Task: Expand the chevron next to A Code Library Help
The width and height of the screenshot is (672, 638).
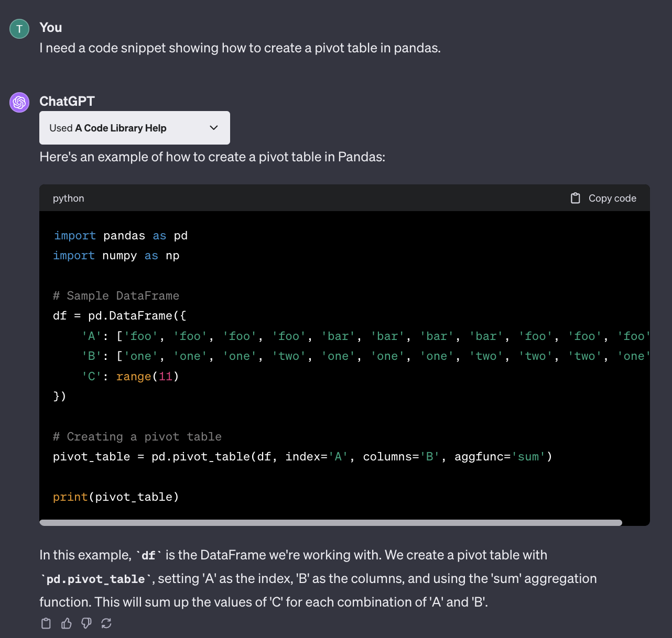Action: coord(214,128)
